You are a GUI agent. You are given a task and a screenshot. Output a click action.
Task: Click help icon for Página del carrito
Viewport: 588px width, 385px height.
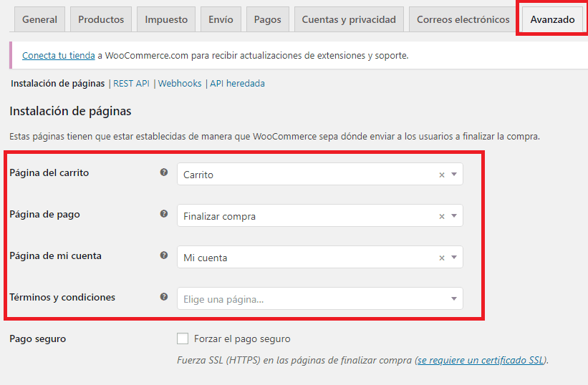click(x=164, y=172)
